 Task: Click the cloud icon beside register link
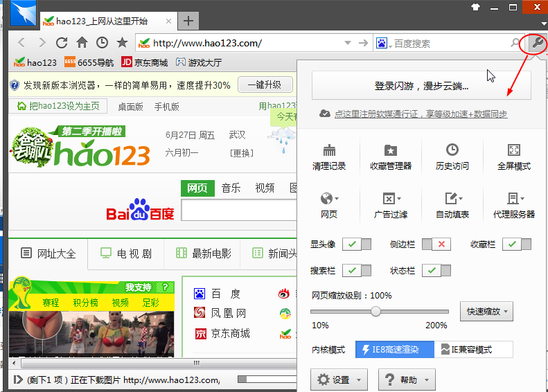(x=325, y=114)
